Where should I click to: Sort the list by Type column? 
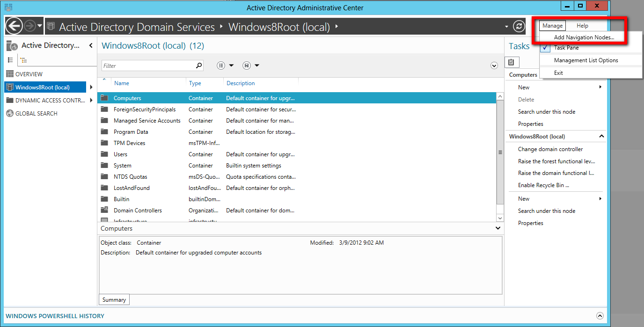coord(195,83)
